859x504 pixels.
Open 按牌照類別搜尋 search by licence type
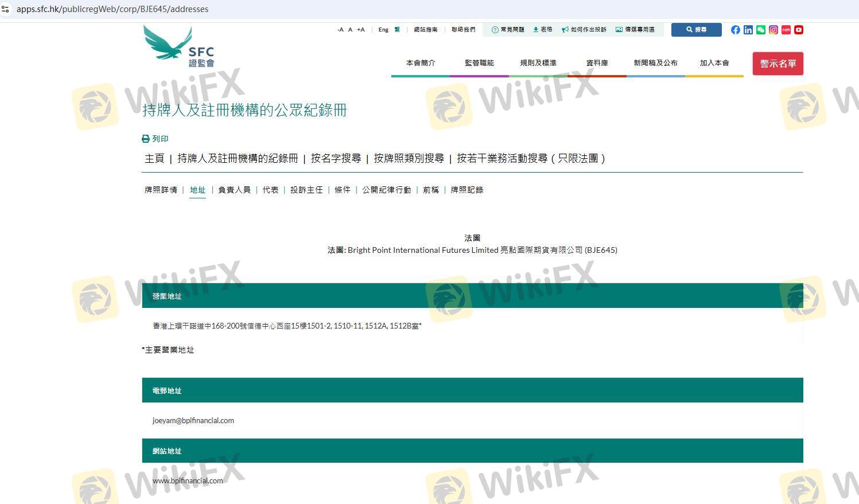[x=409, y=158]
